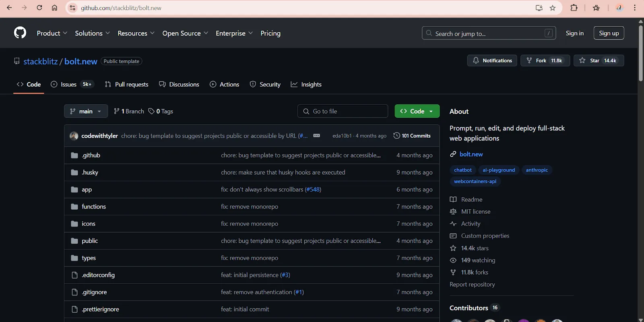View 1 Branch link
The width and height of the screenshot is (644, 322).
click(129, 111)
